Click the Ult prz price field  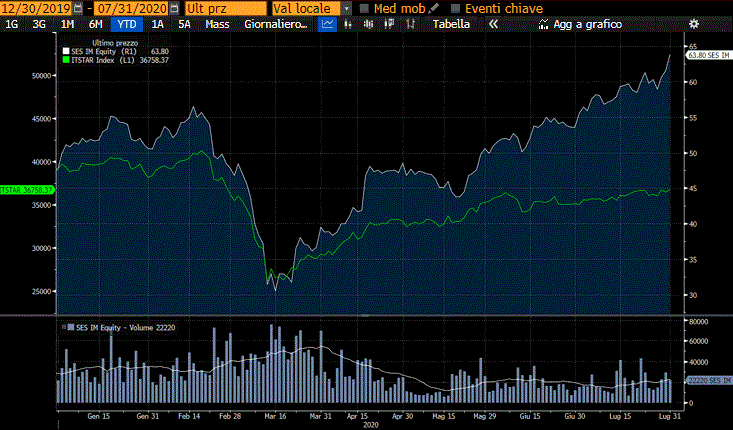point(226,8)
